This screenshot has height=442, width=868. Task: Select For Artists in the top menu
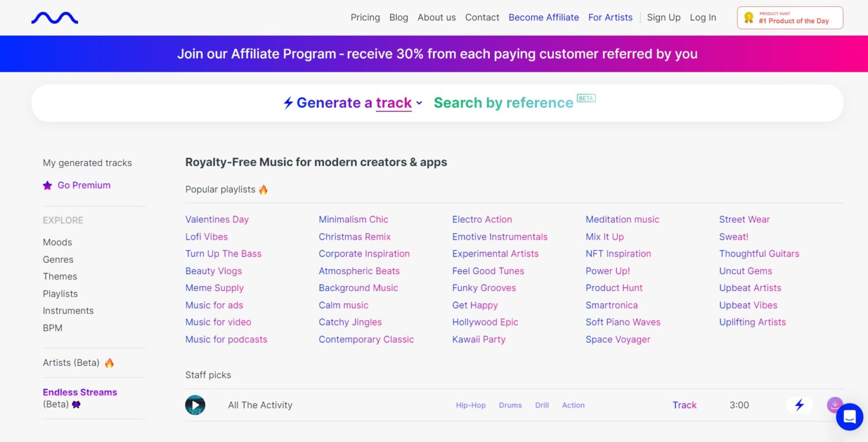(x=610, y=18)
